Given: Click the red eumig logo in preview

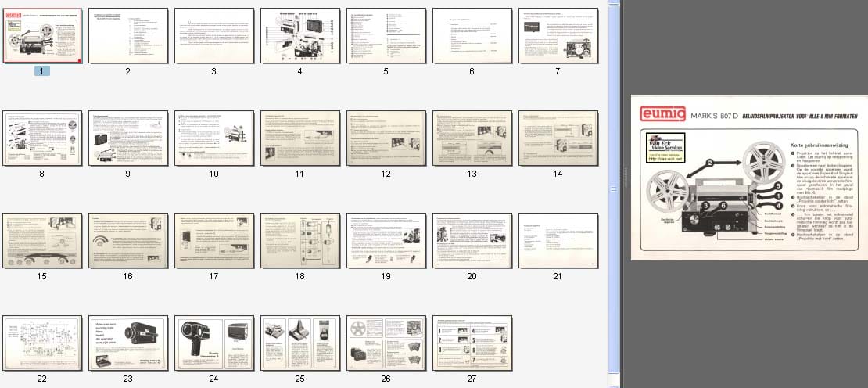Looking at the screenshot, I should [662, 116].
